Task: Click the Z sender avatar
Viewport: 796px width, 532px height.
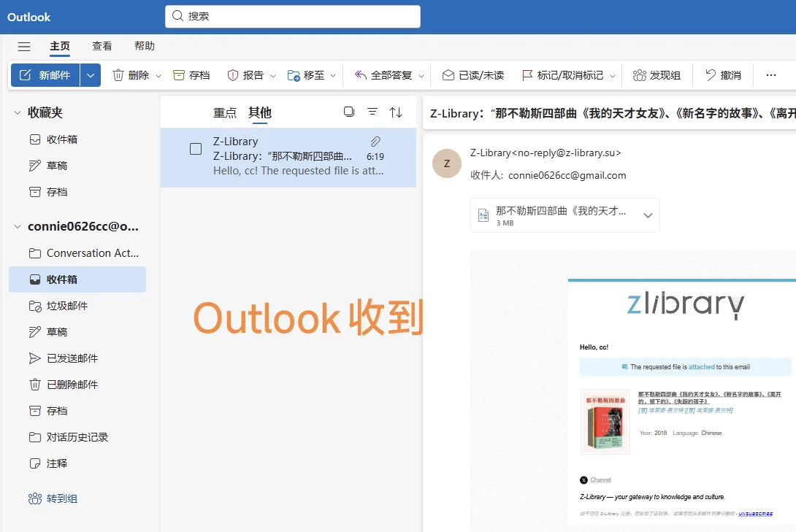Action: point(447,163)
